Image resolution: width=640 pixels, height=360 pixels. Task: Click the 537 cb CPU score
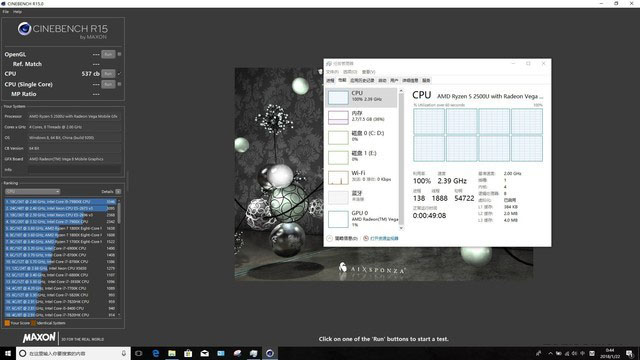[x=90, y=74]
